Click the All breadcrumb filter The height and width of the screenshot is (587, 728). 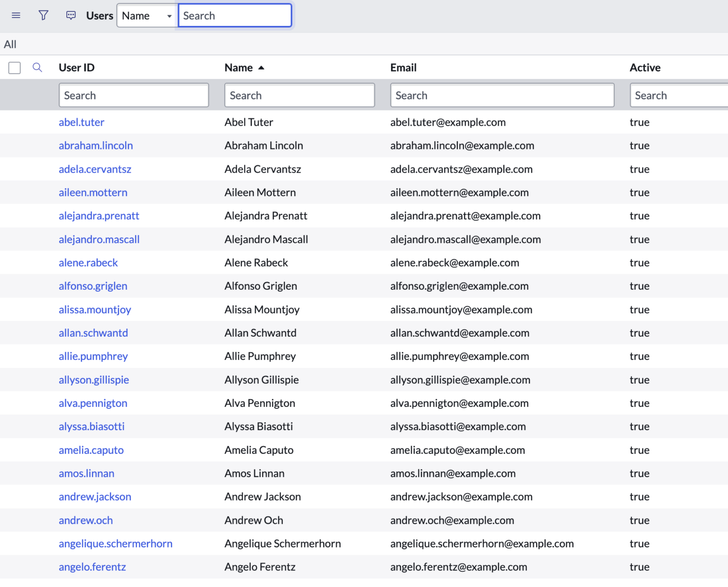(x=10, y=44)
